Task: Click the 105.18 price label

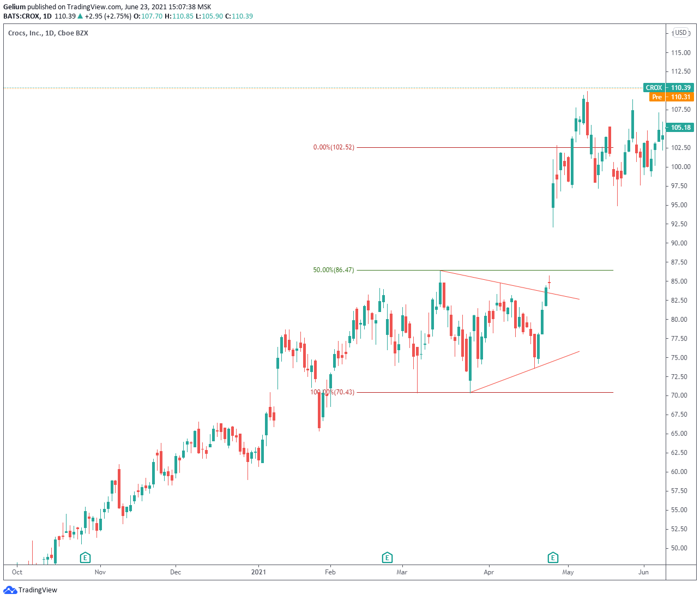Action: click(680, 128)
